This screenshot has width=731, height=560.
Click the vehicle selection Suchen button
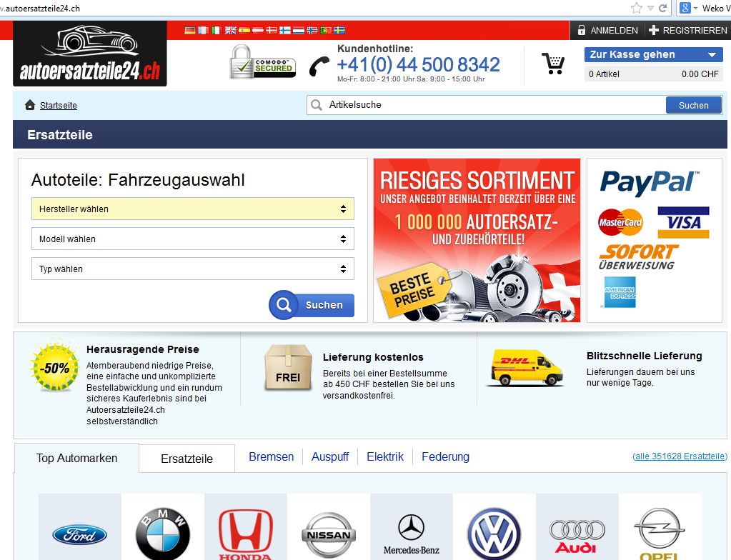click(312, 305)
